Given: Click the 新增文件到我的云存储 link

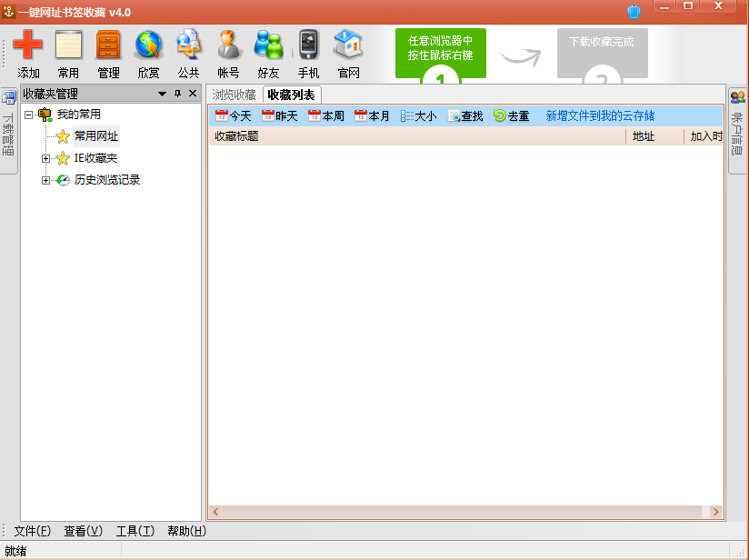Looking at the screenshot, I should [600, 116].
